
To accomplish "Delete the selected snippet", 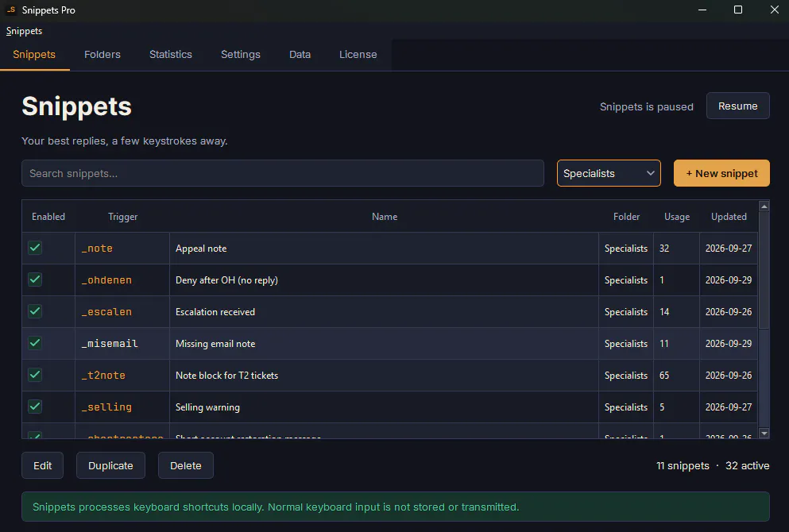I will point(186,465).
